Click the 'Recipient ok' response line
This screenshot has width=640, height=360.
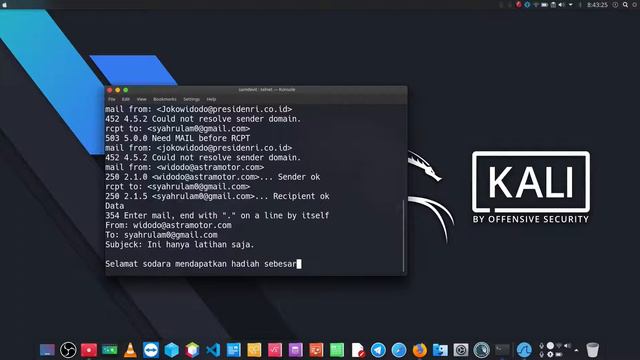click(x=217, y=196)
